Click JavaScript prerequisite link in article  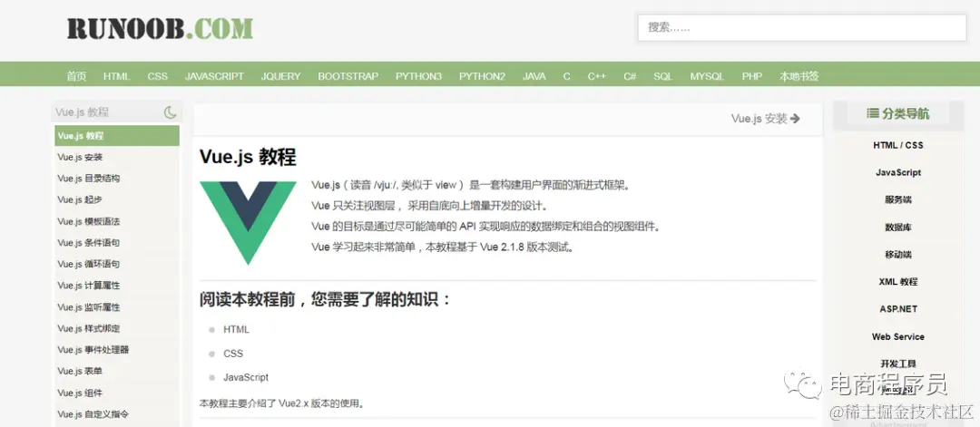pyautogui.click(x=246, y=377)
